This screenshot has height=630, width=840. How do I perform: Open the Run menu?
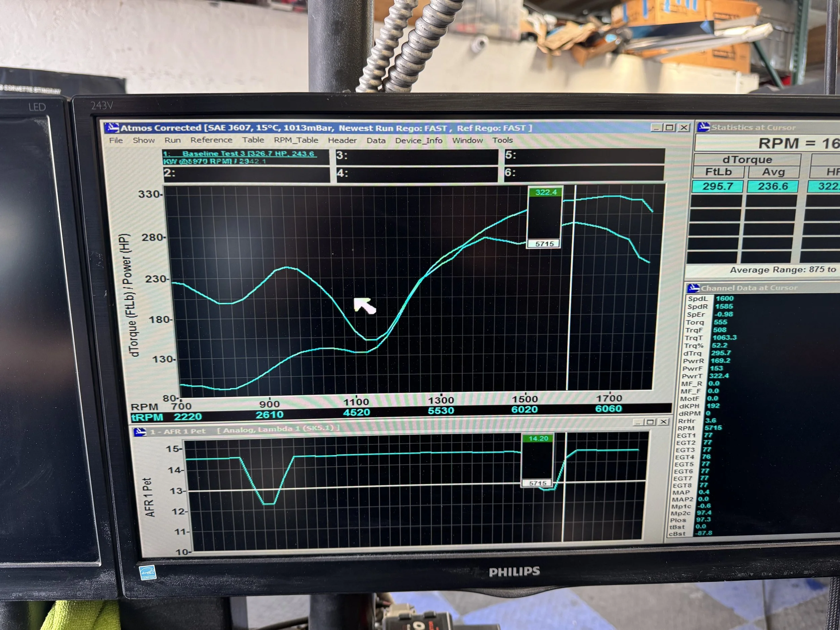172,140
